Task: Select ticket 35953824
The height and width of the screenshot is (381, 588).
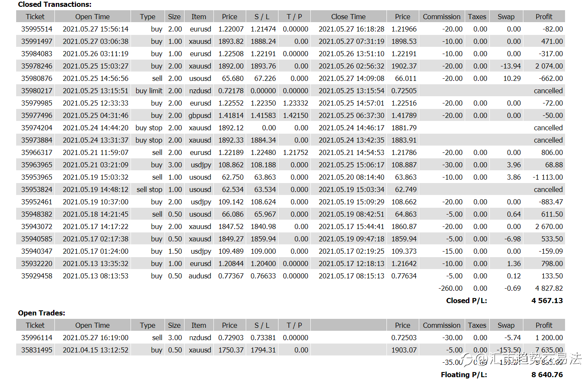Action: [x=37, y=189]
